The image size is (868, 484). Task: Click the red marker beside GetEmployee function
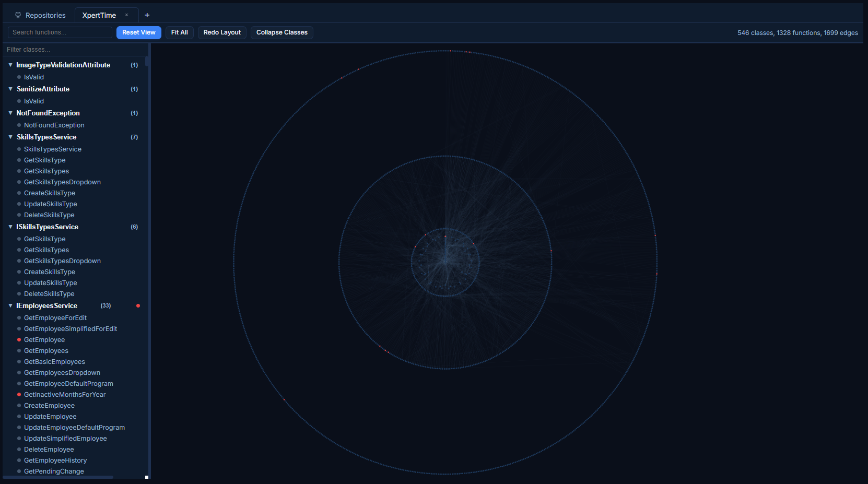coord(19,339)
